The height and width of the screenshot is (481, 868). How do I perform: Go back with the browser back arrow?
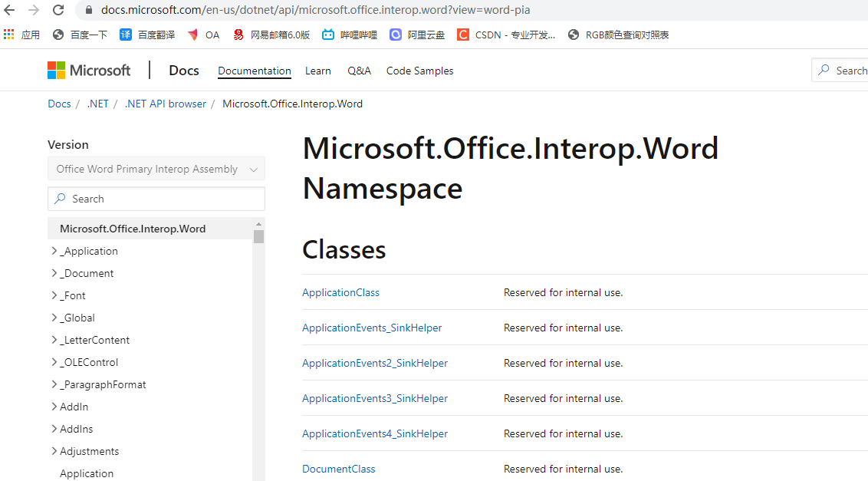pyautogui.click(x=9, y=10)
